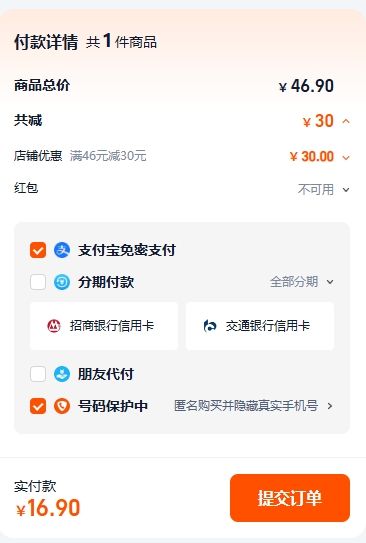This screenshot has width=366, height=543.
Task: Select 招商银行信用卡 option
Action: click(104, 326)
